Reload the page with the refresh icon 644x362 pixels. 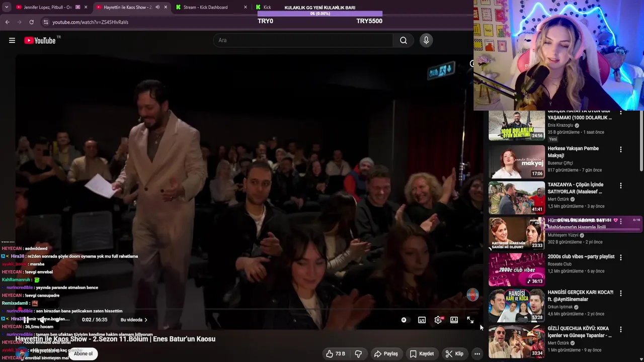click(31, 22)
